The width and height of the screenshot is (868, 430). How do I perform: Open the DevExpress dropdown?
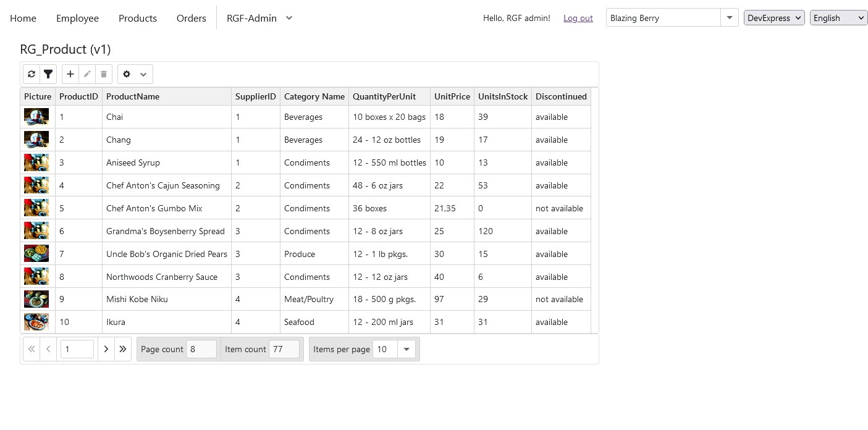tap(773, 18)
